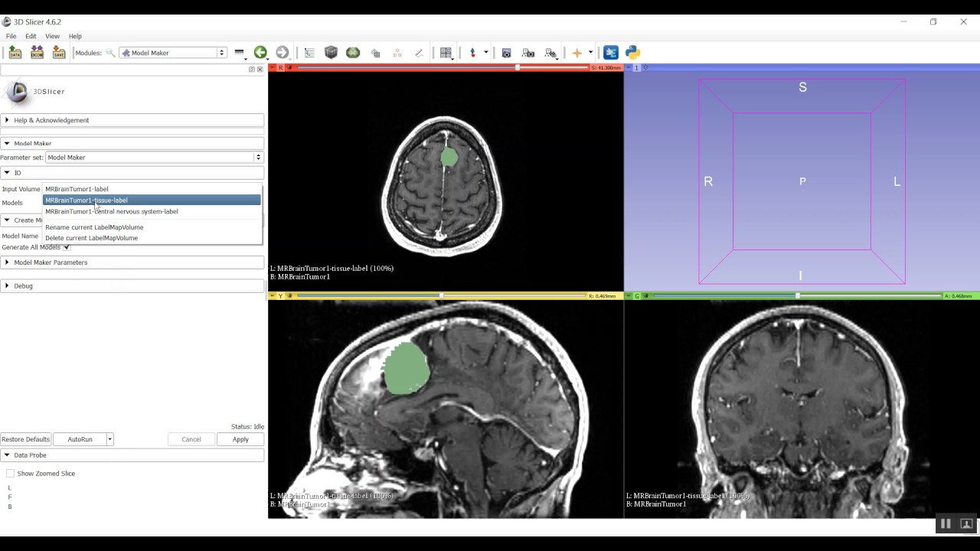Collapse the IO section
980x551 pixels.
coord(132,173)
